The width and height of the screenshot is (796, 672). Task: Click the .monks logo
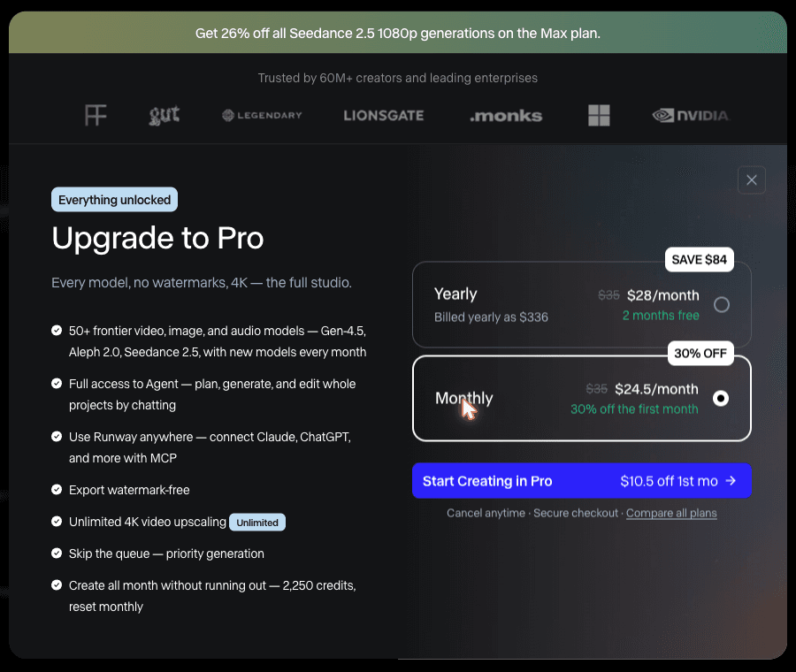click(x=506, y=116)
